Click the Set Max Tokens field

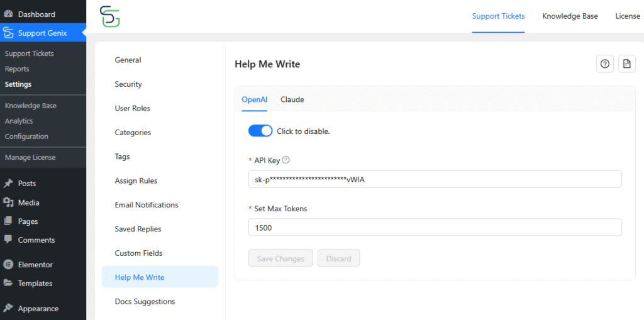(435, 228)
